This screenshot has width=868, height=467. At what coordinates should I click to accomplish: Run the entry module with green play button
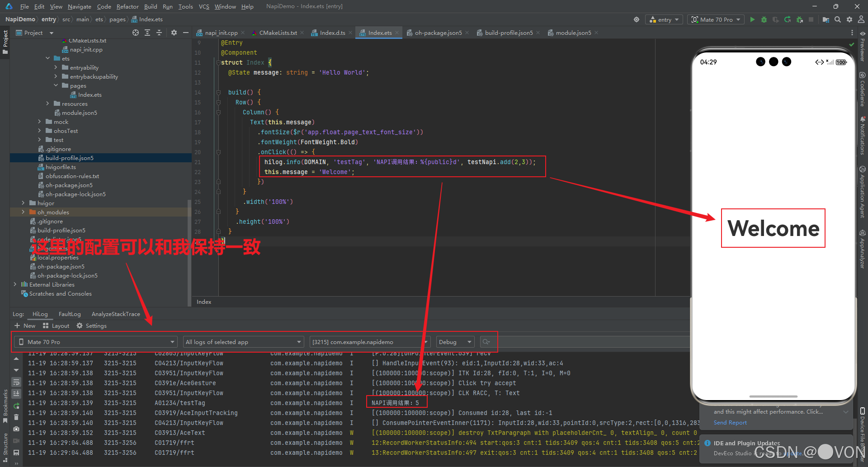752,19
